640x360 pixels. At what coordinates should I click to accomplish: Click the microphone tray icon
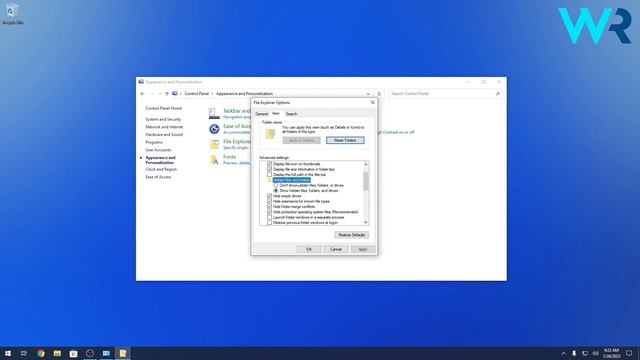pyautogui.click(x=574, y=353)
